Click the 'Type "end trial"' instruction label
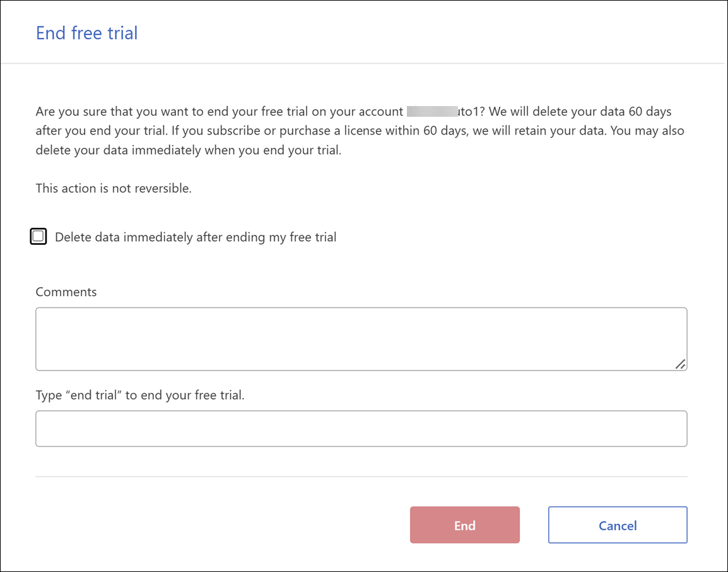Viewport: 728px width, 572px height. pyautogui.click(x=139, y=395)
